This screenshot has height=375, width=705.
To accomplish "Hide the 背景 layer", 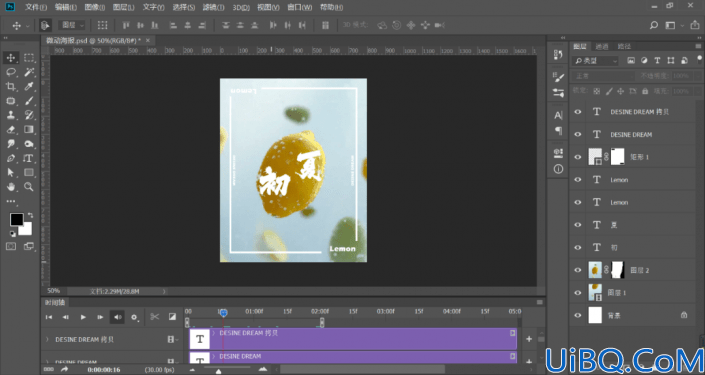I will (578, 315).
